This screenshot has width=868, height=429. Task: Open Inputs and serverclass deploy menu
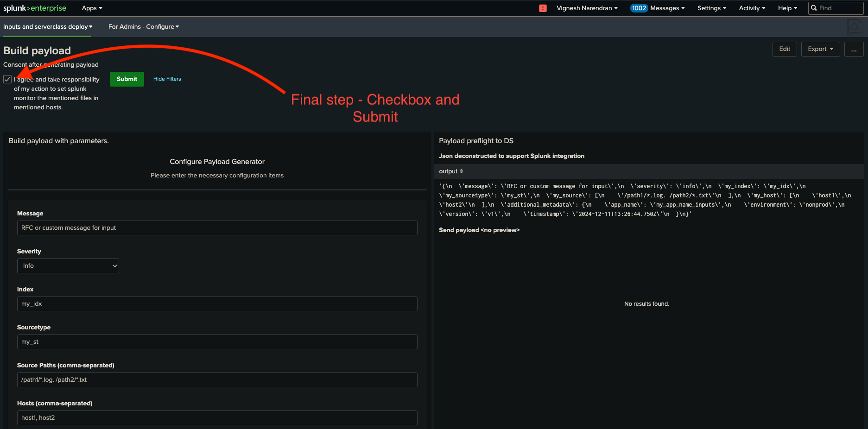[47, 27]
